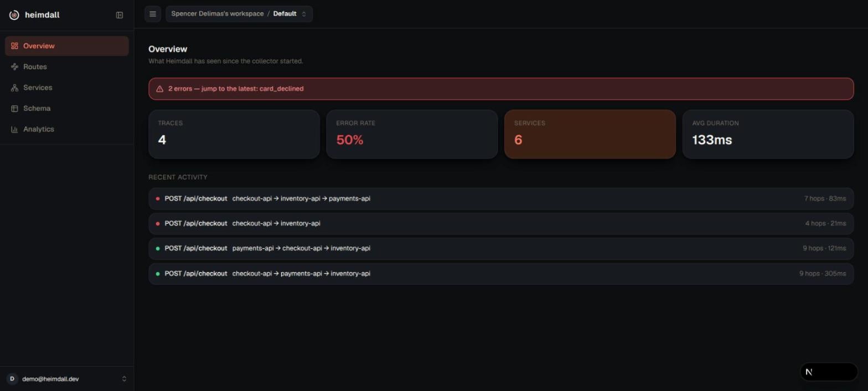Open the hamburger menu button
This screenshot has height=391, width=868.
(x=153, y=14)
